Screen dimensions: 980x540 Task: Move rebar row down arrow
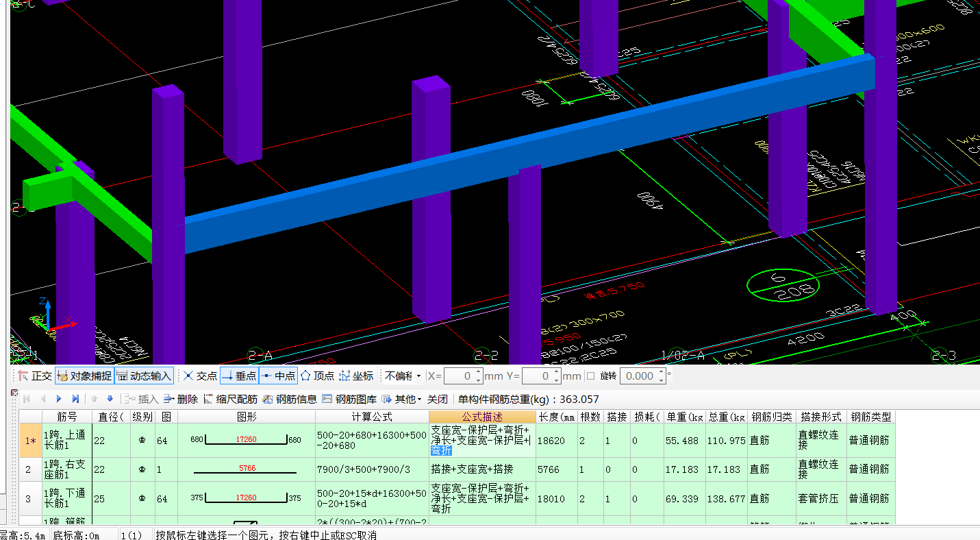pyautogui.click(x=110, y=399)
